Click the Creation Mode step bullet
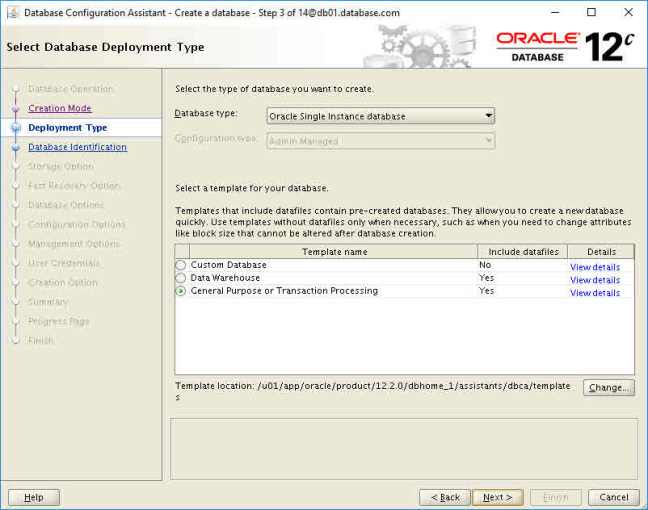 click(15, 108)
